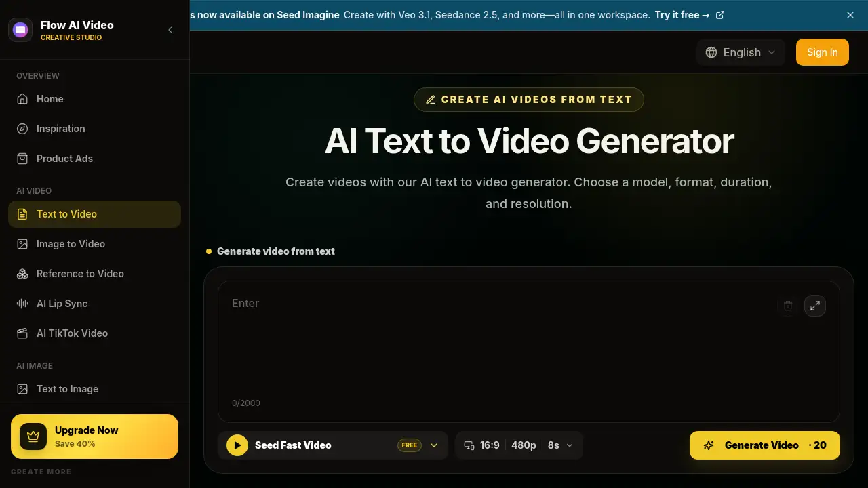This screenshot has height=488, width=868.
Task: Click the OVERVIEW section label
Action: pyautogui.click(x=38, y=76)
